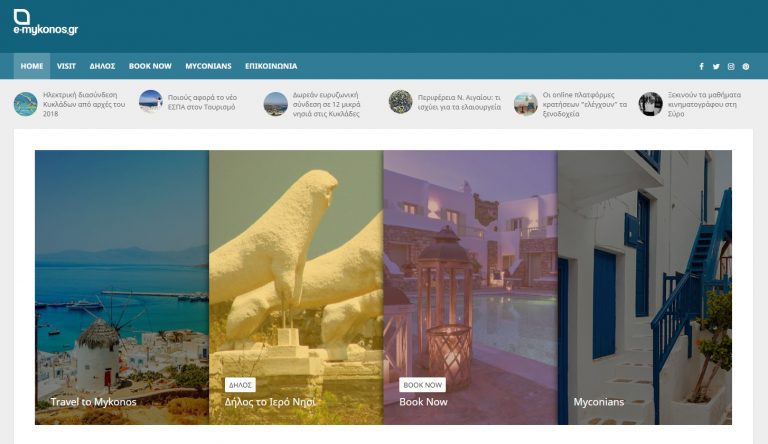Image resolution: width=768 pixels, height=444 pixels.
Task: Click the round thumbnail beside the ΕΣΠΑ headline
Action: point(150,102)
